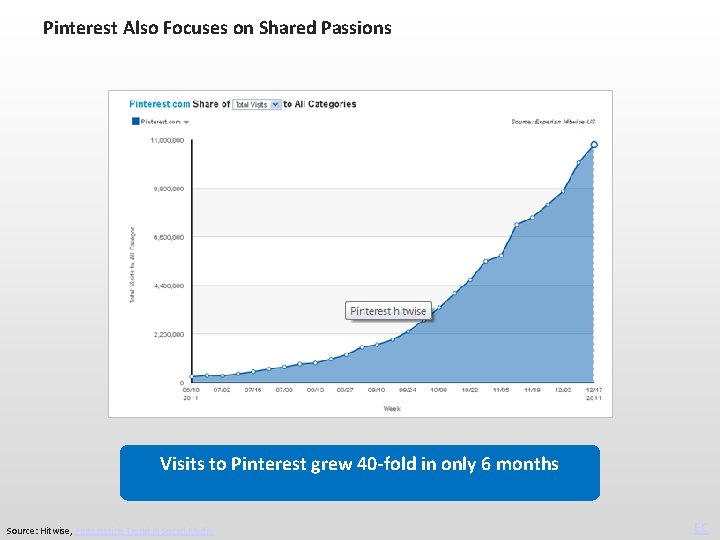Click the Pinterest hitwise tooltip label
The width and height of the screenshot is (720, 540).
(x=388, y=311)
